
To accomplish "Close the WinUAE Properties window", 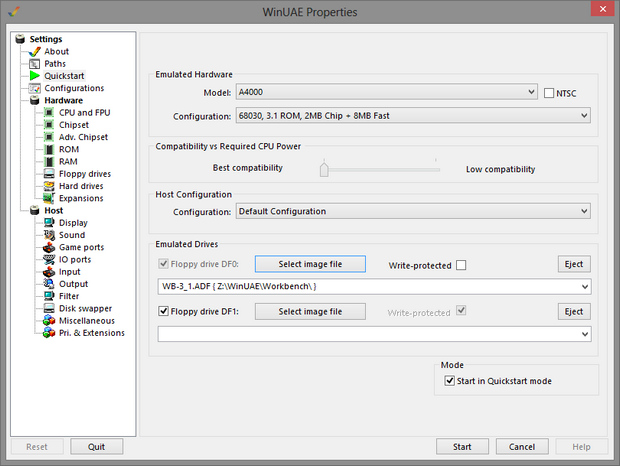I will click(x=603, y=9).
